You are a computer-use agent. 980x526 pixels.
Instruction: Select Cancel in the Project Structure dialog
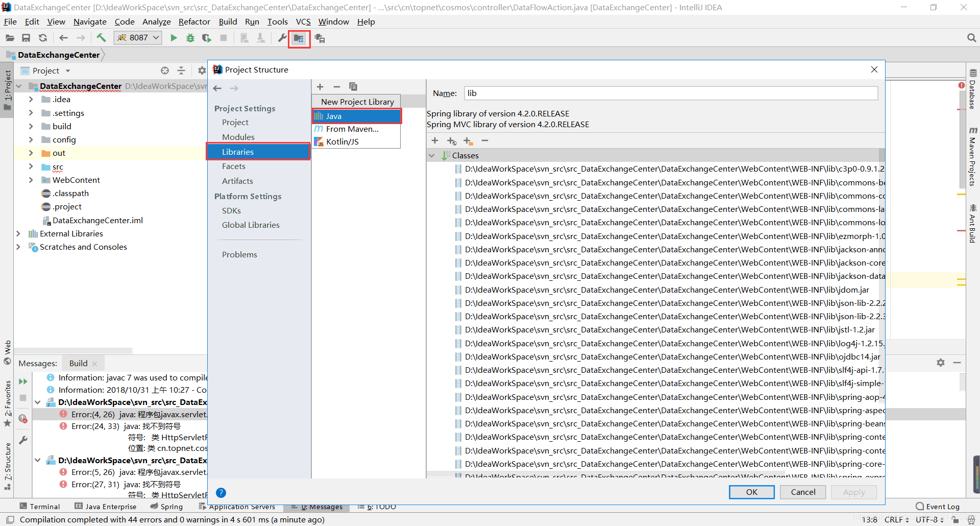802,492
